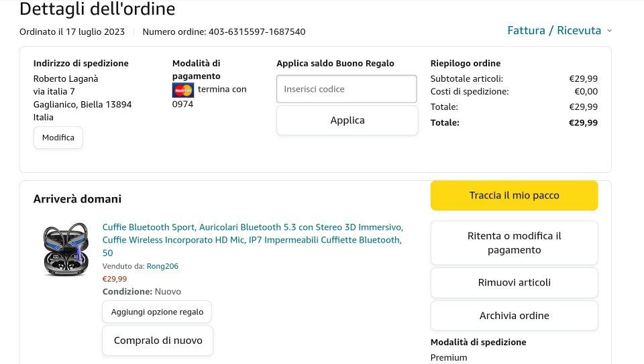The width and height of the screenshot is (644, 364).
Task: Choose Archivia ordine
Action: (514, 316)
